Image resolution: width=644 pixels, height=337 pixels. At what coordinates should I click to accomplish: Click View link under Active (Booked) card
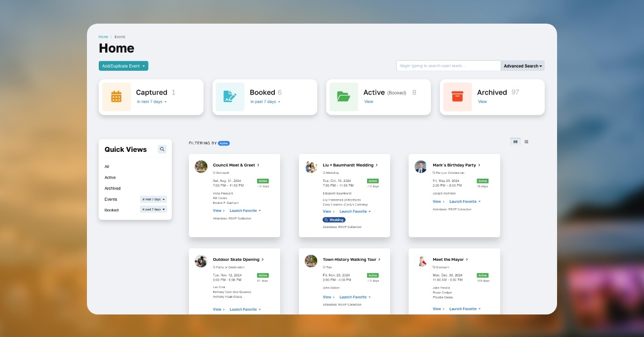[369, 101]
